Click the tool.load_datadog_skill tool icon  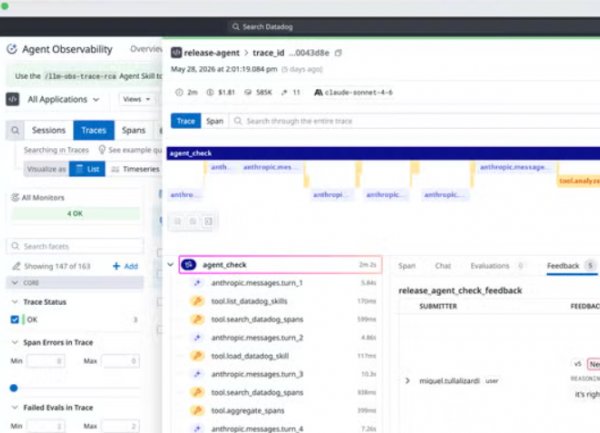click(x=197, y=356)
